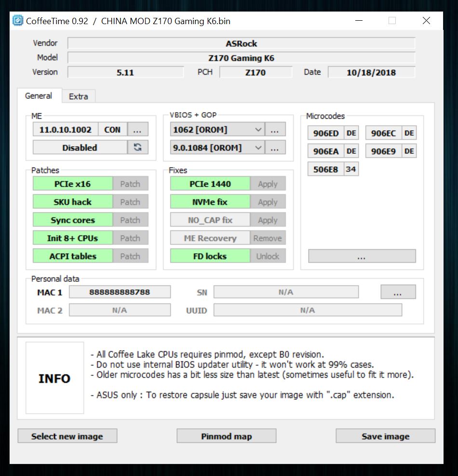The width and height of the screenshot is (458, 476).
Task: Click the Date 10/18/2018 field
Action: click(372, 72)
